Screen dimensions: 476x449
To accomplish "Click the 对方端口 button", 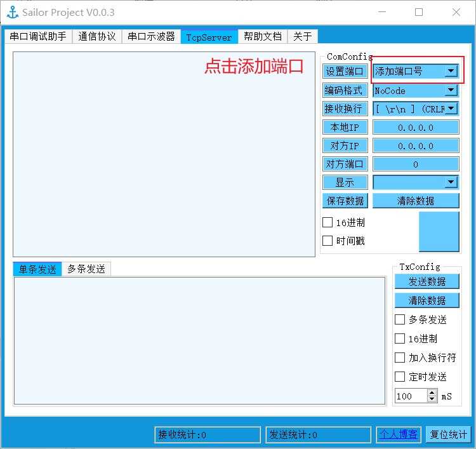I will click(345, 164).
